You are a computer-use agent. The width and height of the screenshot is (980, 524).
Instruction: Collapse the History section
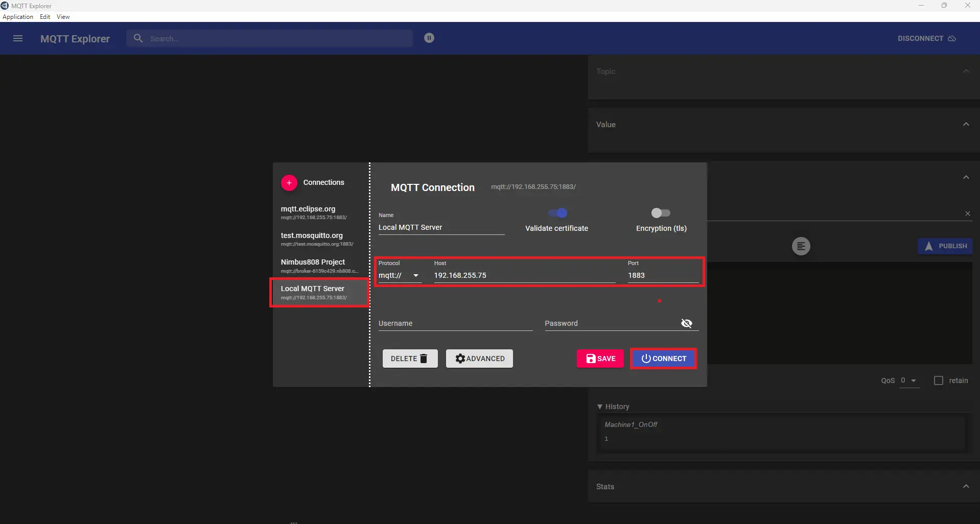click(x=600, y=407)
